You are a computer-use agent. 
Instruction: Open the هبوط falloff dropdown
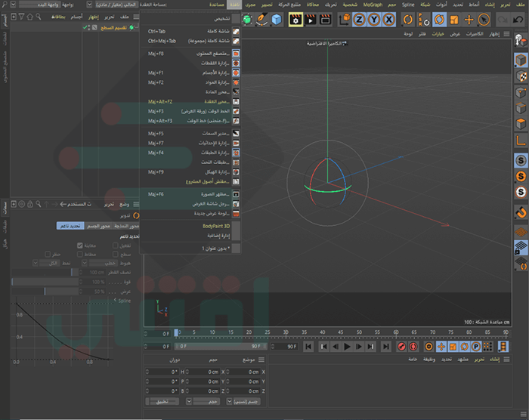coord(85,263)
